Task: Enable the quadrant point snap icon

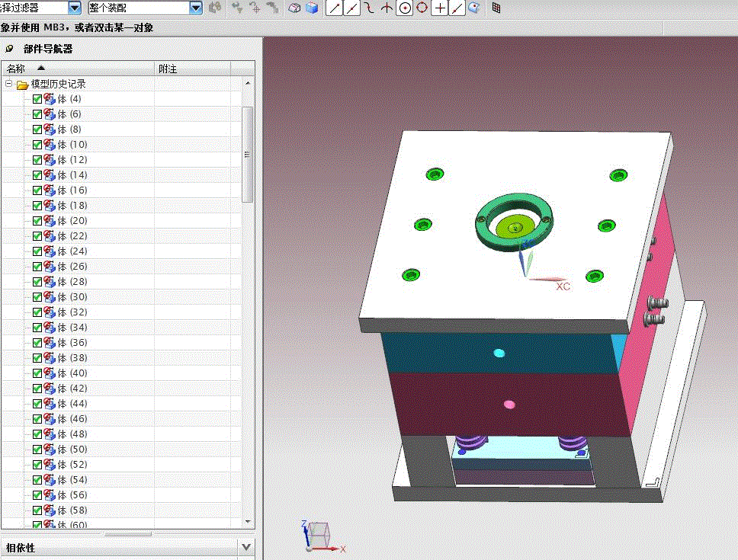Action: (x=422, y=8)
